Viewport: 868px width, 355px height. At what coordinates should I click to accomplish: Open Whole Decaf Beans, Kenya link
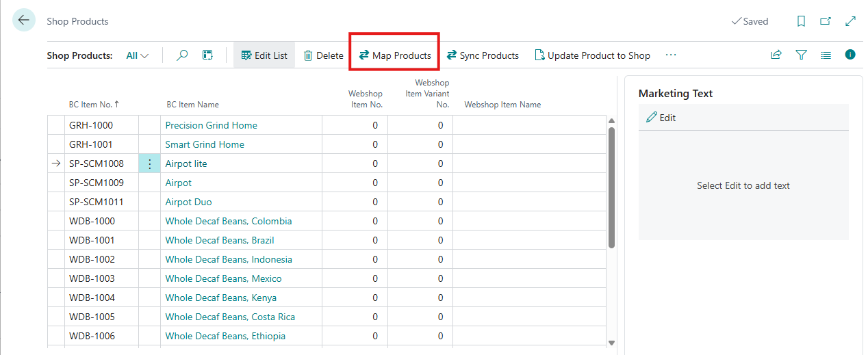coord(221,298)
